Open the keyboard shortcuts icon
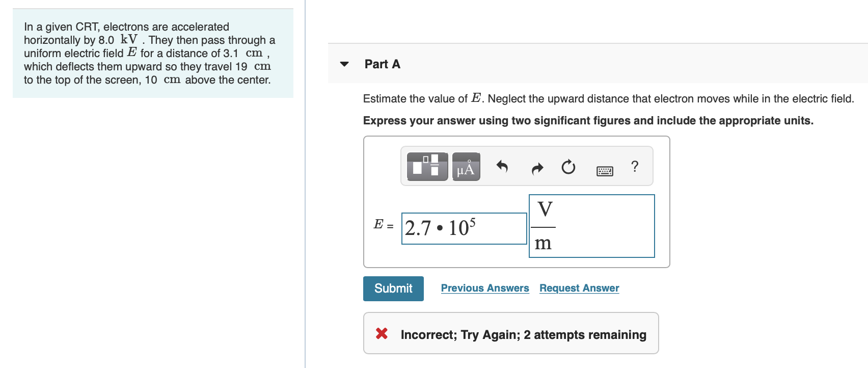Image resolution: width=868 pixels, height=368 pixels. click(x=605, y=171)
